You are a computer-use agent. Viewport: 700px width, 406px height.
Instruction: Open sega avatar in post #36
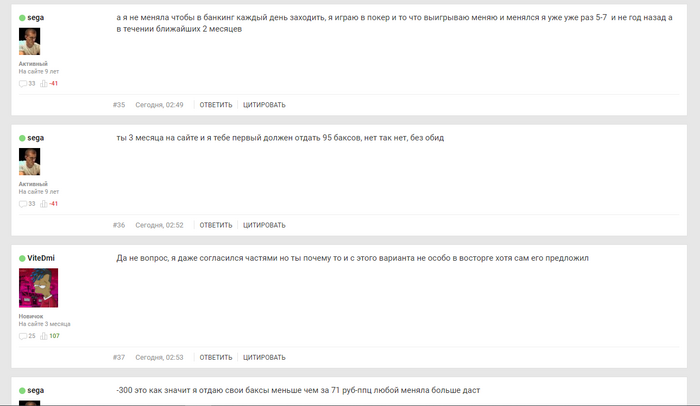29,161
